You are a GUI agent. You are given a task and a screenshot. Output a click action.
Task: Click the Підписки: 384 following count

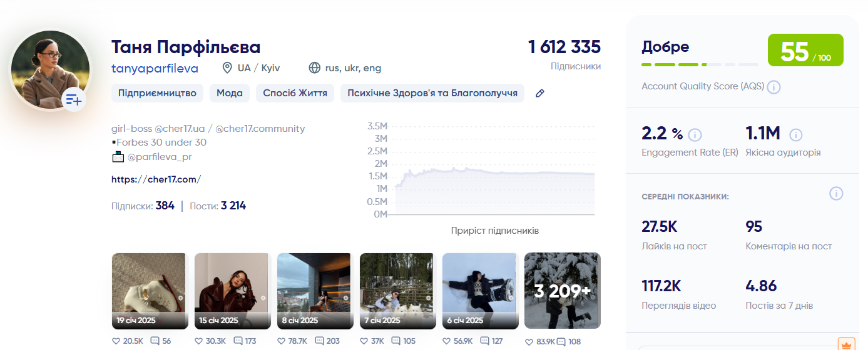143,206
